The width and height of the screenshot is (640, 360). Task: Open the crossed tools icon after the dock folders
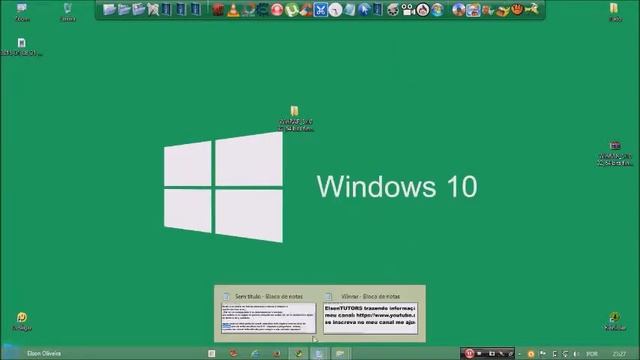click(153, 9)
